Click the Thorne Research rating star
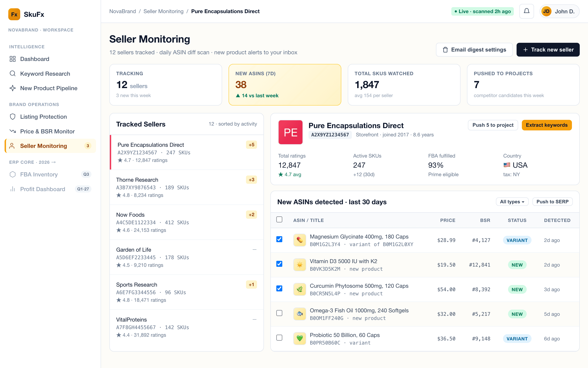The width and height of the screenshot is (588, 368). [x=119, y=195]
